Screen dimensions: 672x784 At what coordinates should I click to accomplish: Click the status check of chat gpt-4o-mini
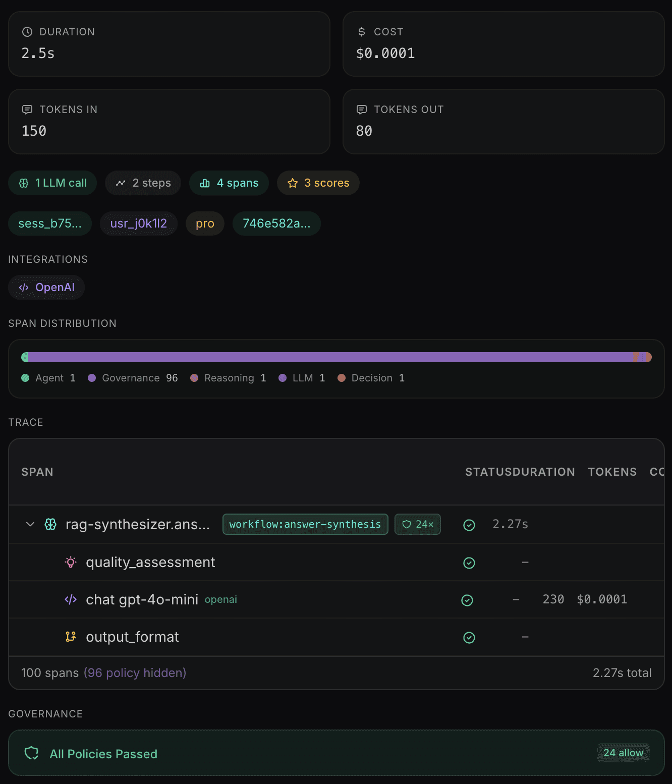point(467,600)
